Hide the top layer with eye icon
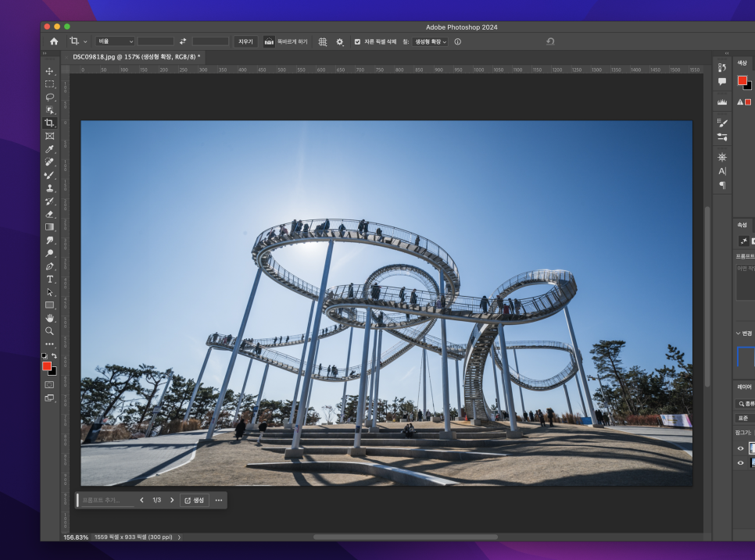This screenshot has width=755, height=560. (741, 448)
